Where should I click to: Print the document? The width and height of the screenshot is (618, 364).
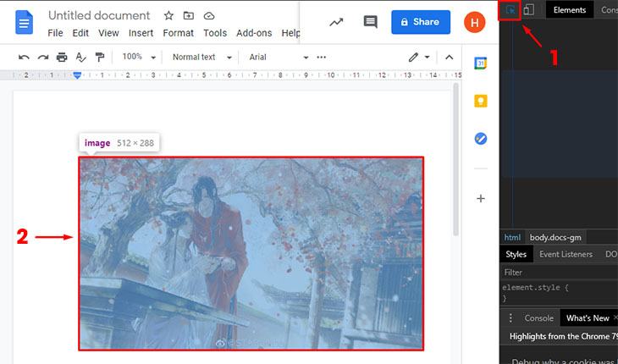tap(62, 57)
